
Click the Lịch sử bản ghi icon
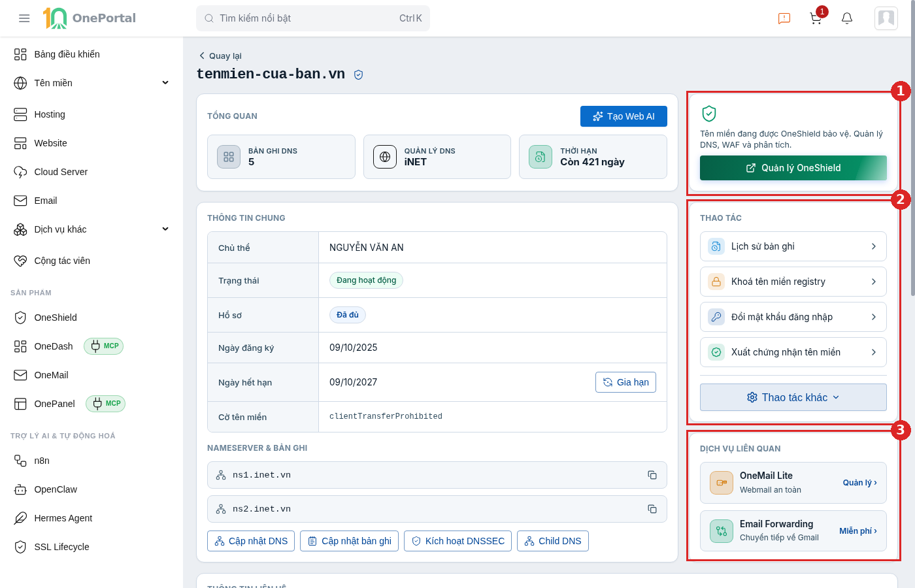(716, 246)
